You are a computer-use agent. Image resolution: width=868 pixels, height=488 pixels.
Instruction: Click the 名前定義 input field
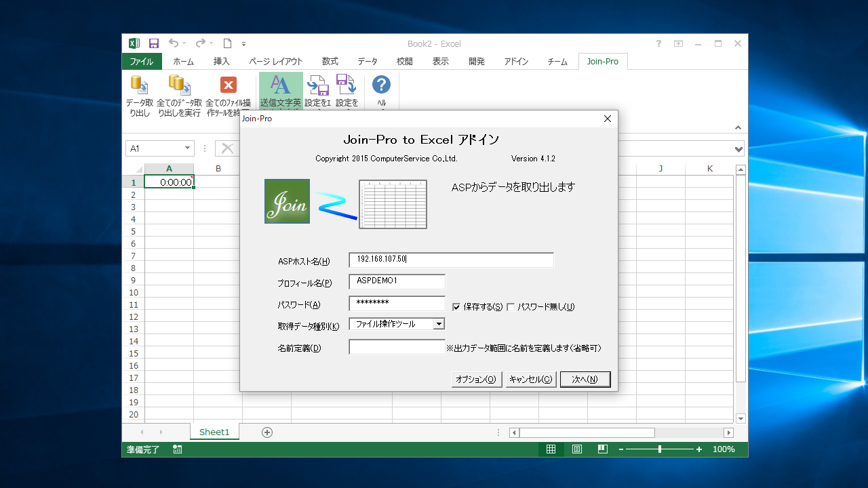click(397, 347)
